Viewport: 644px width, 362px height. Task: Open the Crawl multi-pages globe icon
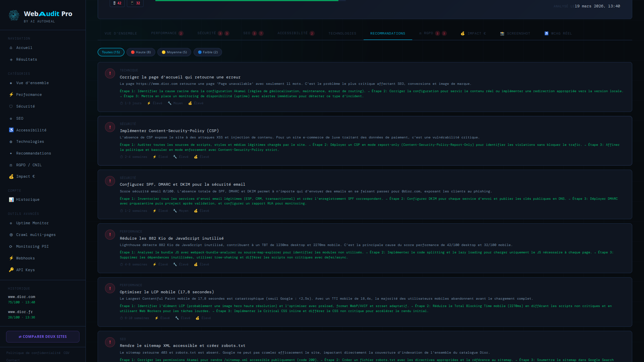click(11, 235)
